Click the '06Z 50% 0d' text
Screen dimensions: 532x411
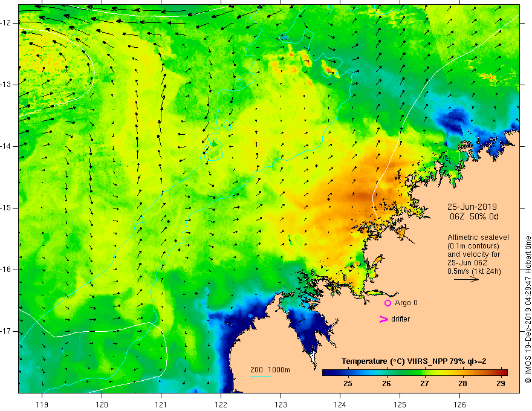[x=474, y=216]
